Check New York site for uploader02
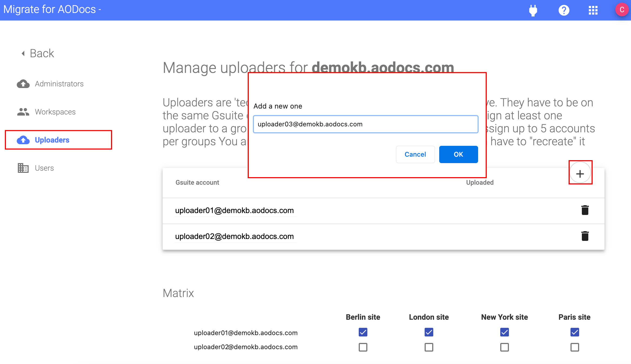The image size is (631, 364). pos(504,347)
